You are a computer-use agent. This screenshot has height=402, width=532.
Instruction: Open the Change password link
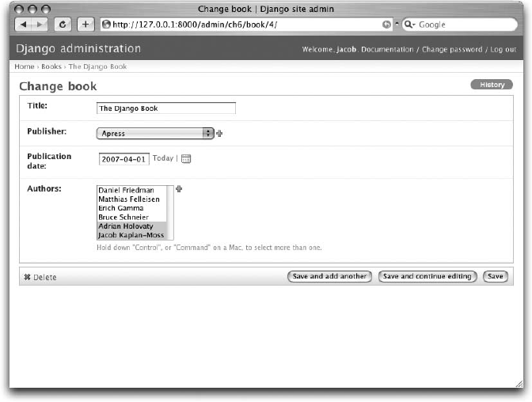tap(452, 50)
